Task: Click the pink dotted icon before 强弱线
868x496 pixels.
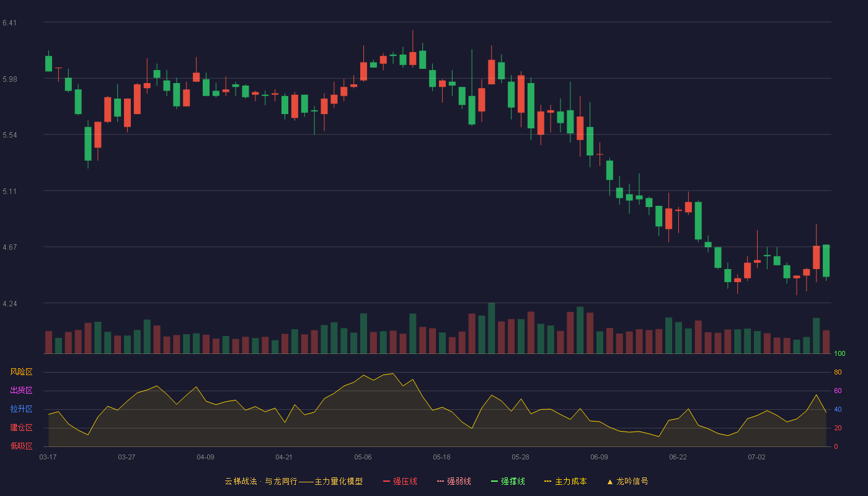Action: click(441, 481)
